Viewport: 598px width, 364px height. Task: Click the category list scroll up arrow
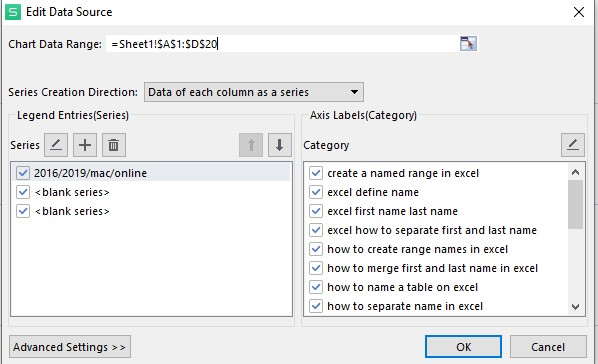point(575,172)
